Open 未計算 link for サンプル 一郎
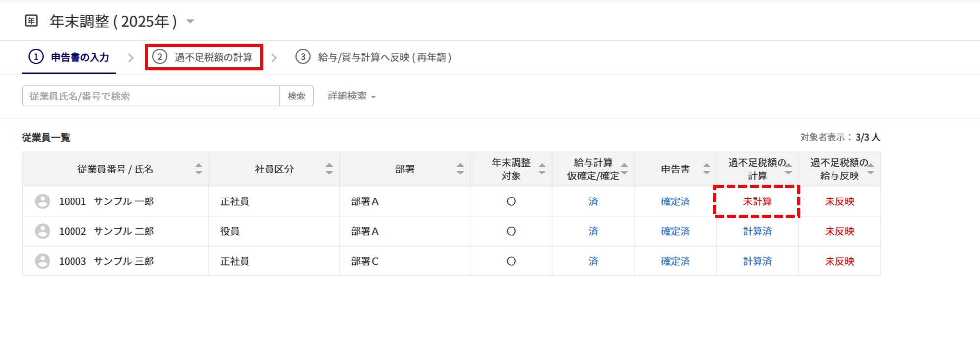 (x=757, y=201)
